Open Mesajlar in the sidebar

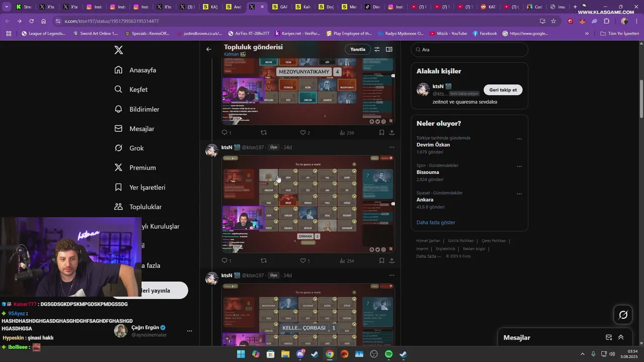tap(134, 129)
